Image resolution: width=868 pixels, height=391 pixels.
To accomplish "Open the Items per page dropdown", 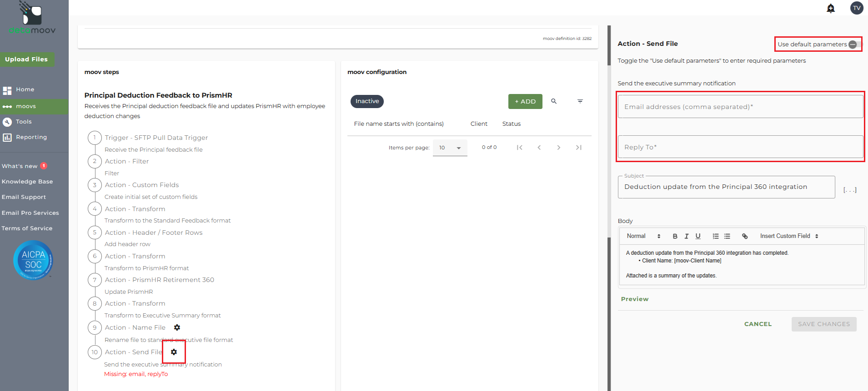I will [x=450, y=148].
